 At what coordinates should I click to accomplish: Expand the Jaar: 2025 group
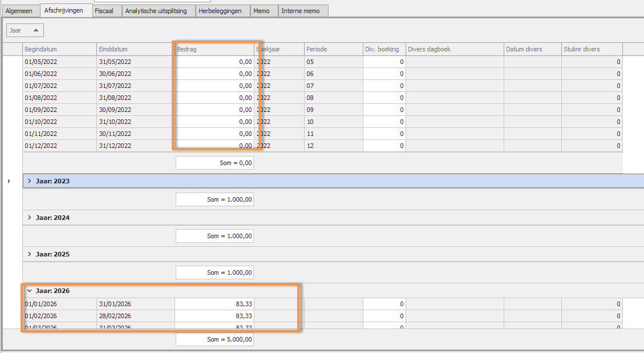click(30, 254)
